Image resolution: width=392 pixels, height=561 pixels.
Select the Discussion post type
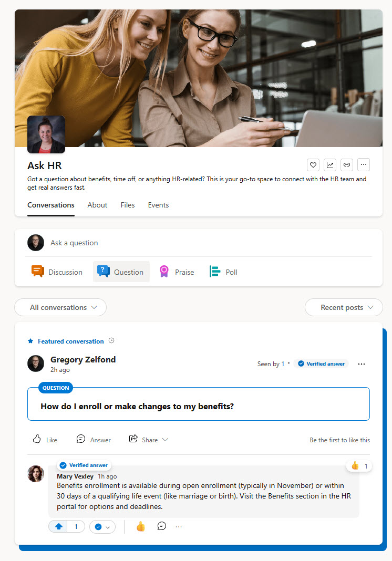tap(57, 272)
